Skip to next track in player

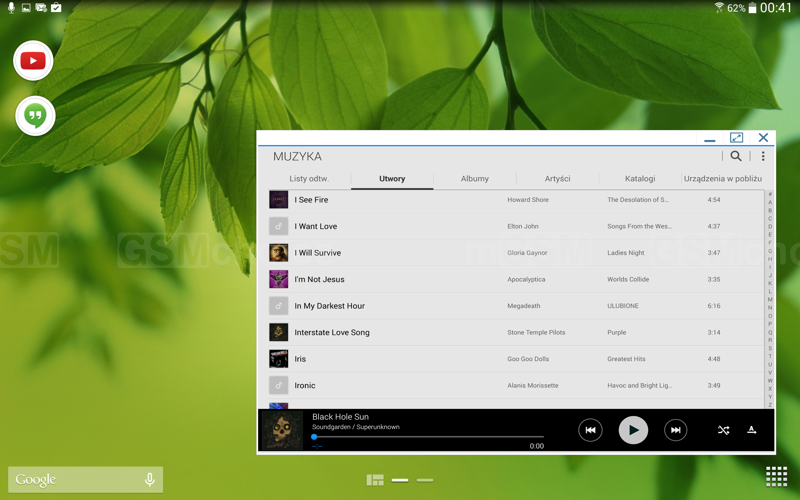676,430
